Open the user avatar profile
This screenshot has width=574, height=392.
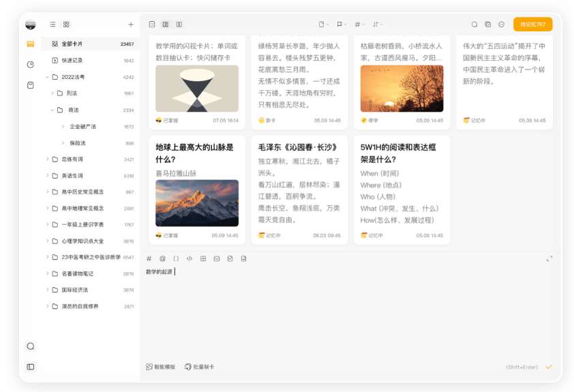point(31,25)
